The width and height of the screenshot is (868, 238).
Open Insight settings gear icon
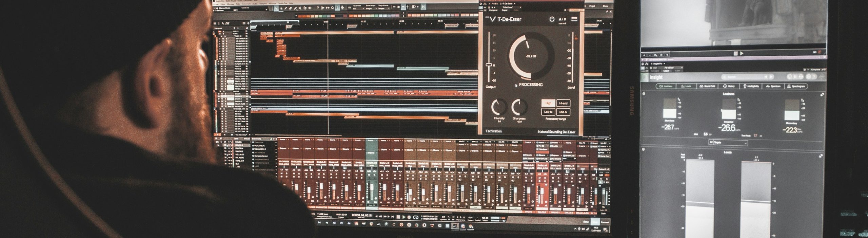coord(809,77)
